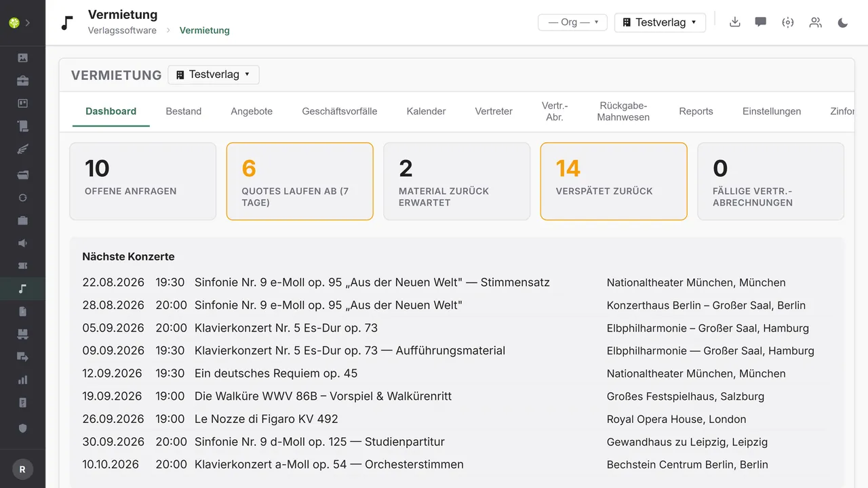Click the Großes Festspielhaus, Salzburg venue

tap(686, 396)
